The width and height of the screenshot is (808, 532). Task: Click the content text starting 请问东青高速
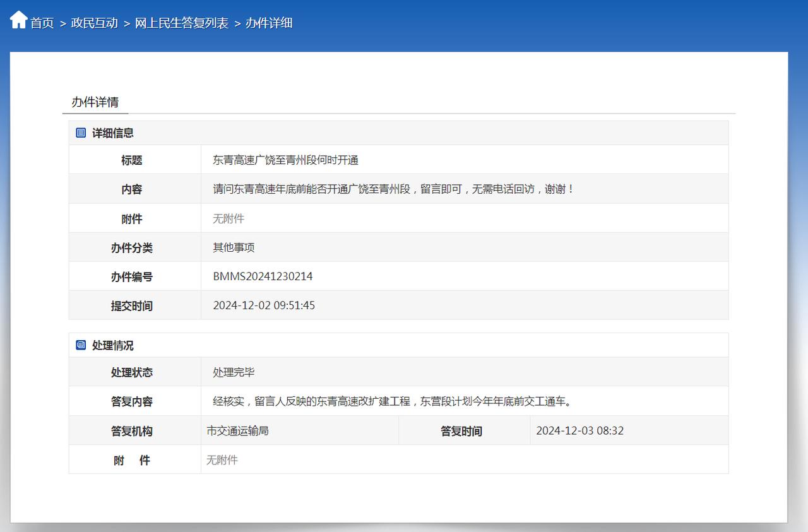pyautogui.click(x=394, y=189)
